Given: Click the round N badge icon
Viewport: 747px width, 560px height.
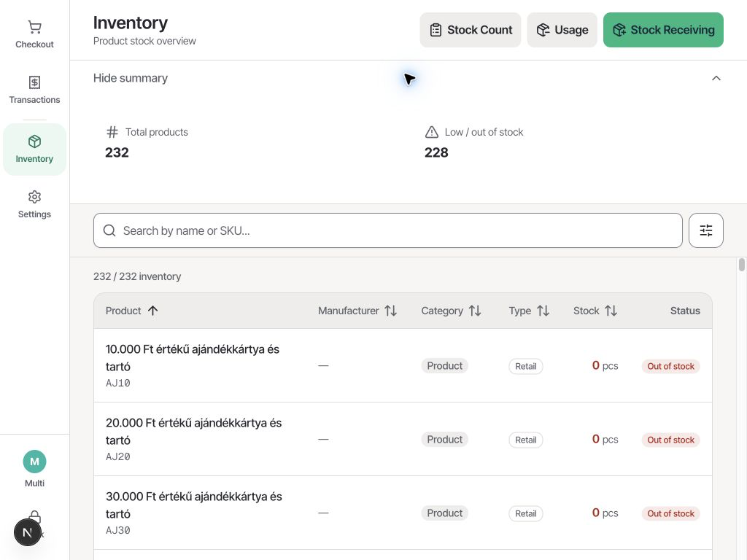Looking at the screenshot, I should (x=27, y=532).
